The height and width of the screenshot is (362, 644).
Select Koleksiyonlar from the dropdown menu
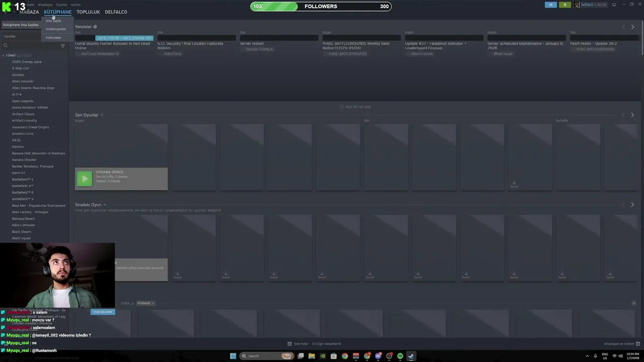point(56,29)
